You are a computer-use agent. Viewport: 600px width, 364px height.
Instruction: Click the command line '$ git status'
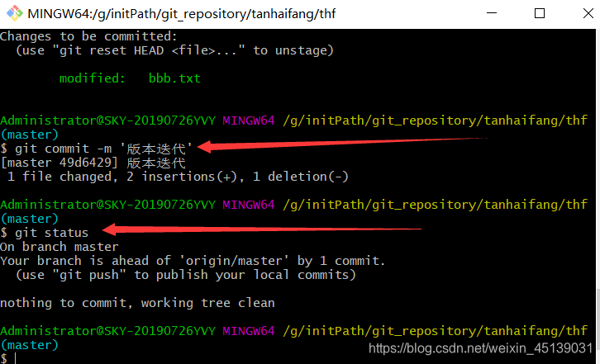[45, 233]
